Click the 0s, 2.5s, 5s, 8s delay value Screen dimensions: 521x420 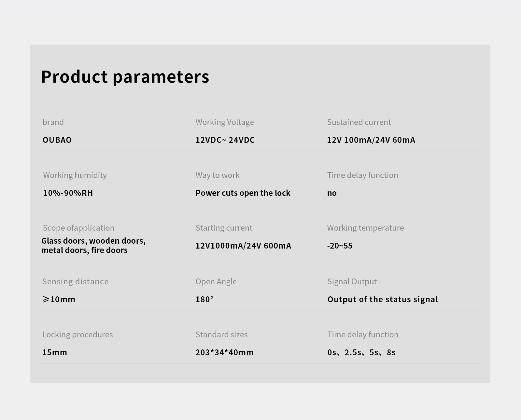point(361,352)
